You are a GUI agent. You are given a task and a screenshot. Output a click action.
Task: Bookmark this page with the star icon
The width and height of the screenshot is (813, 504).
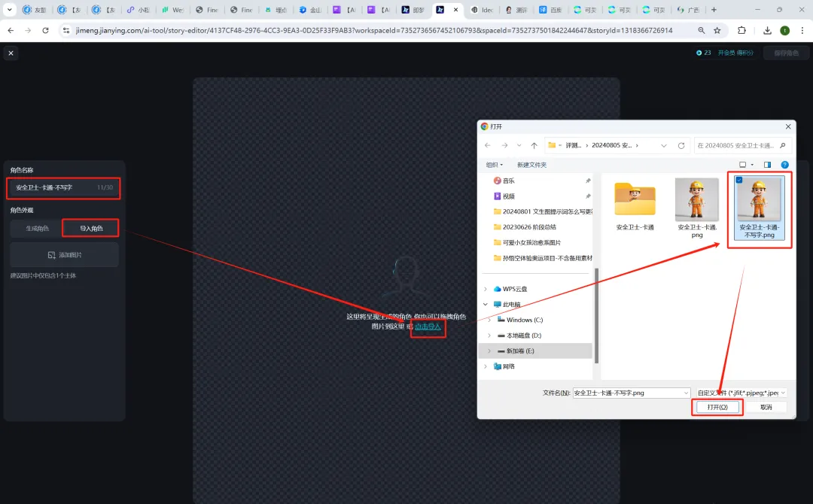coord(717,30)
